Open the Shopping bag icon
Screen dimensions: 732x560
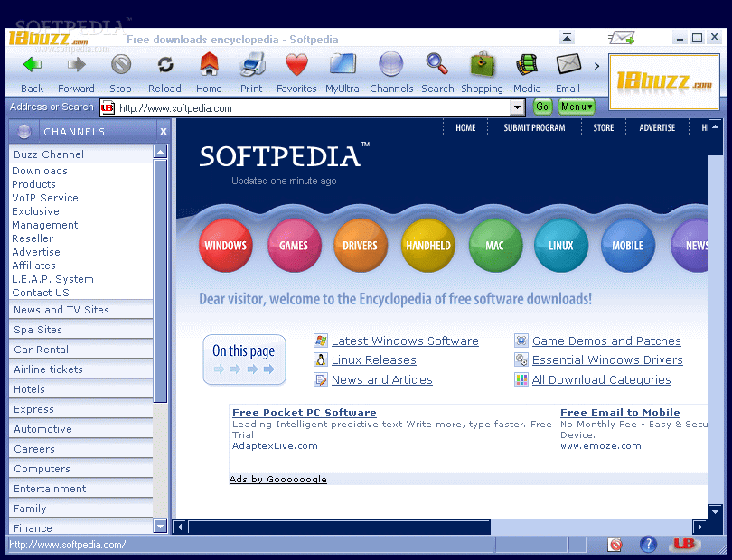[x=483, y=64]
